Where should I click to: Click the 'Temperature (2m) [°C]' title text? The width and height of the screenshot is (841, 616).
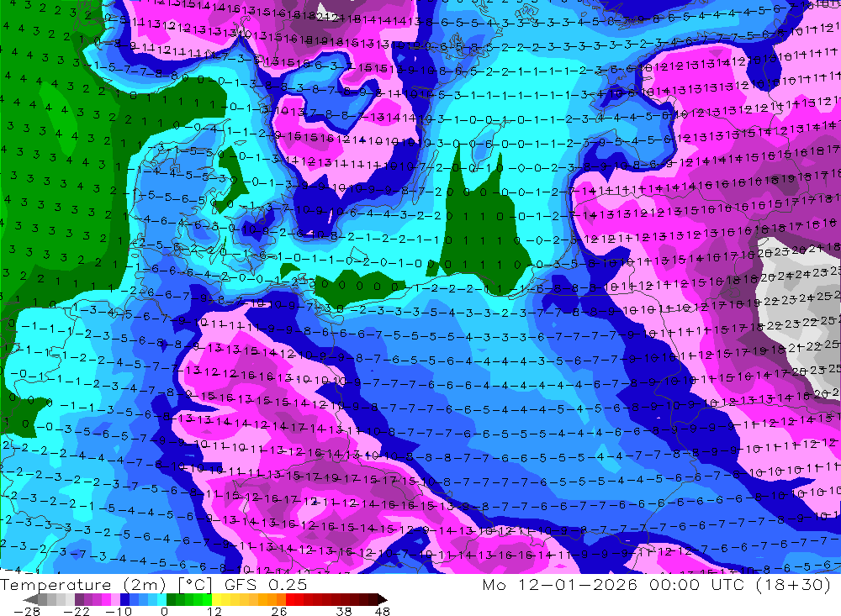coord(107,584)
